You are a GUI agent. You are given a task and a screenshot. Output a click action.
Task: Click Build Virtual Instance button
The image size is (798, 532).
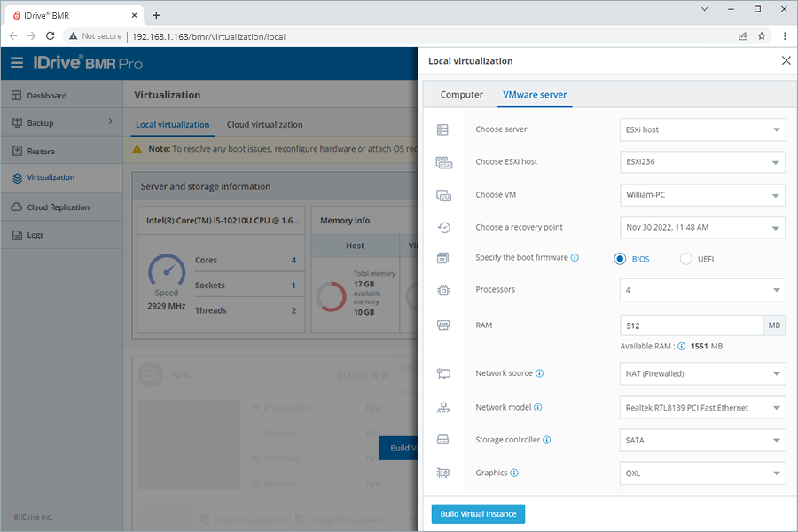coord(478,514)
